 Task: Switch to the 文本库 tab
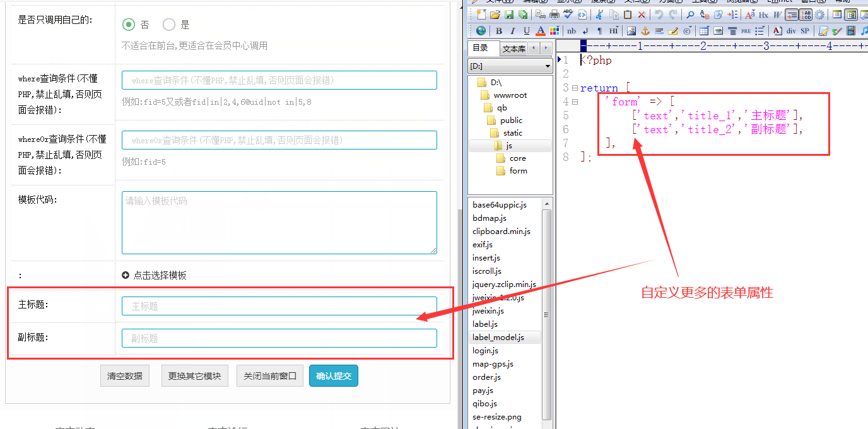(513, 49)
